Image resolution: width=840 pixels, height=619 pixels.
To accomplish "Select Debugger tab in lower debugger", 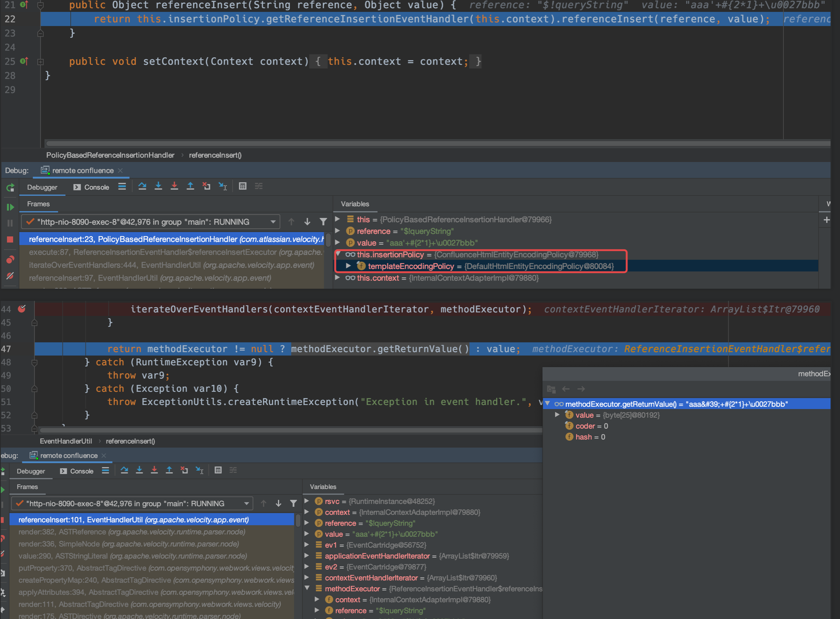I will [x=31, y=471].
